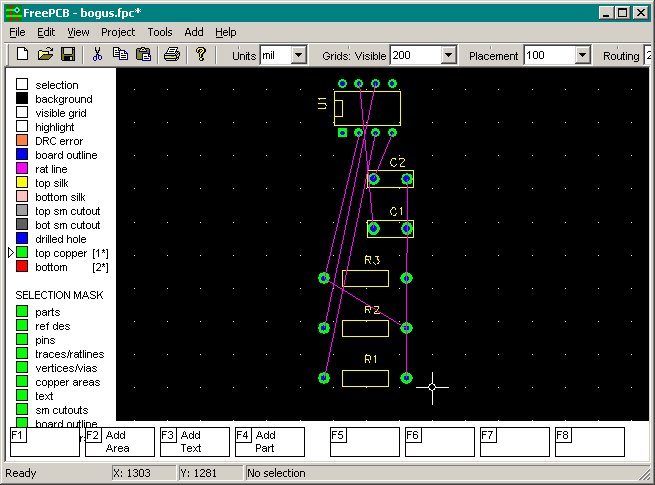Click the "No selection" status bar text
This screenshot has height=485, width=655.
[x=276, y=473]
